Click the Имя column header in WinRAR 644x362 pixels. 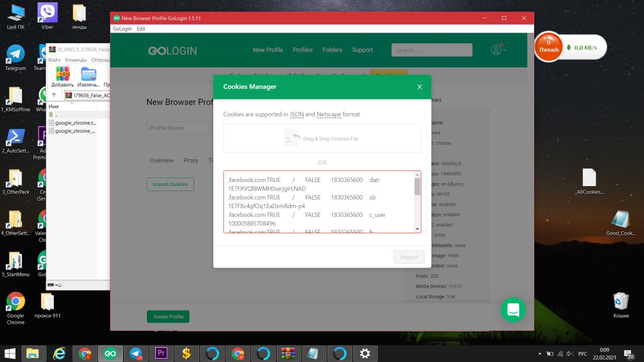[72, 107]
